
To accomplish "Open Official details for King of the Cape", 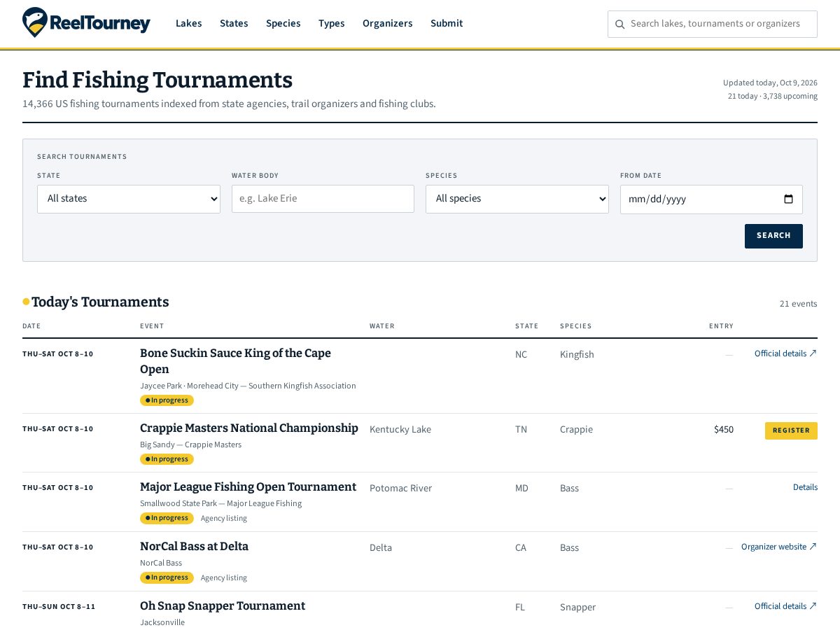I will (785, 353).
